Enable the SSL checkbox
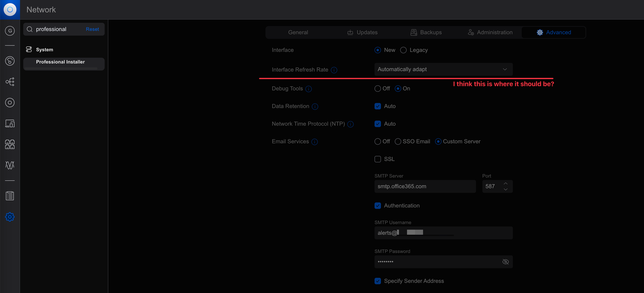Image resolution: width=644 pixels, height=293 pixels. click(378, 159)
